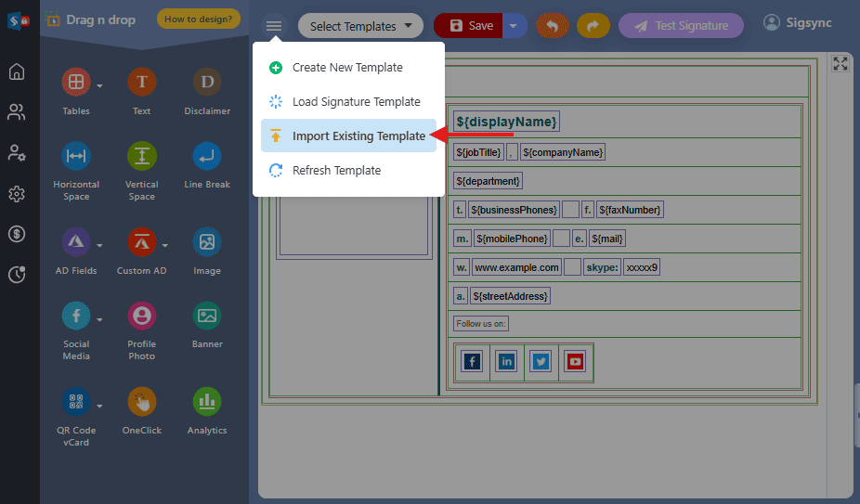Select the ${faxNumber} field

[630, 210]
